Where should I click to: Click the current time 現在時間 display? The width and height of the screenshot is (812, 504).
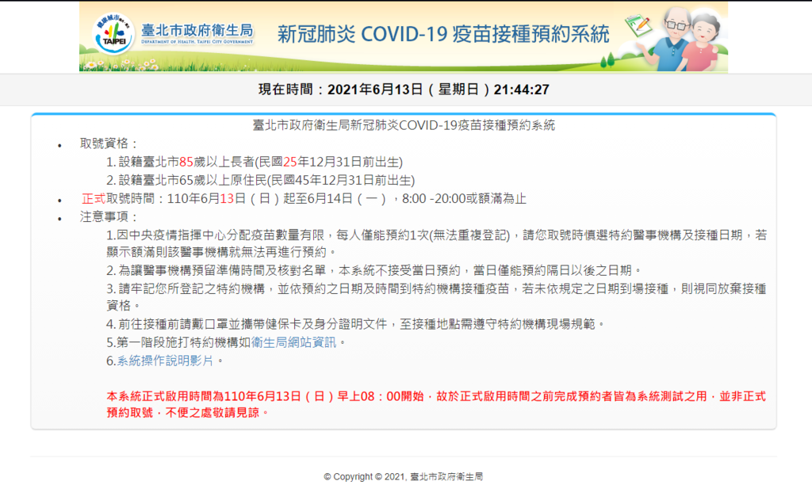(404, 90)
